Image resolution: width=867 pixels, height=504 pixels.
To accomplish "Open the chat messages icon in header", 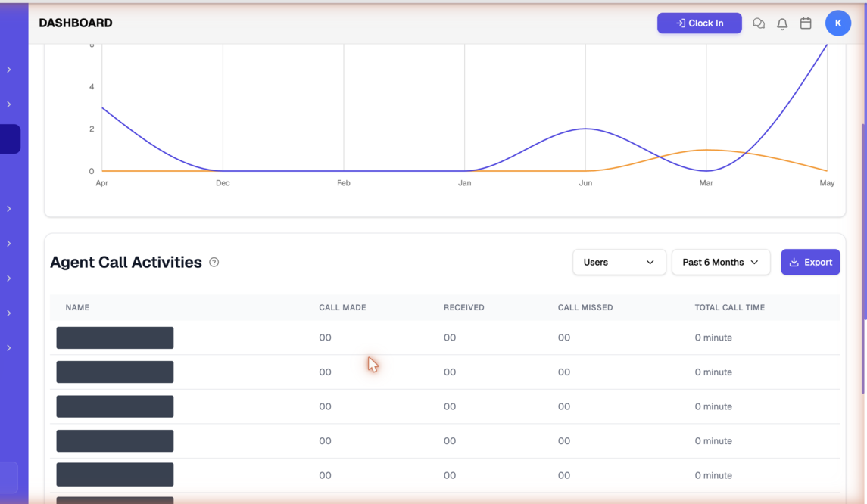I will [759, 23].
